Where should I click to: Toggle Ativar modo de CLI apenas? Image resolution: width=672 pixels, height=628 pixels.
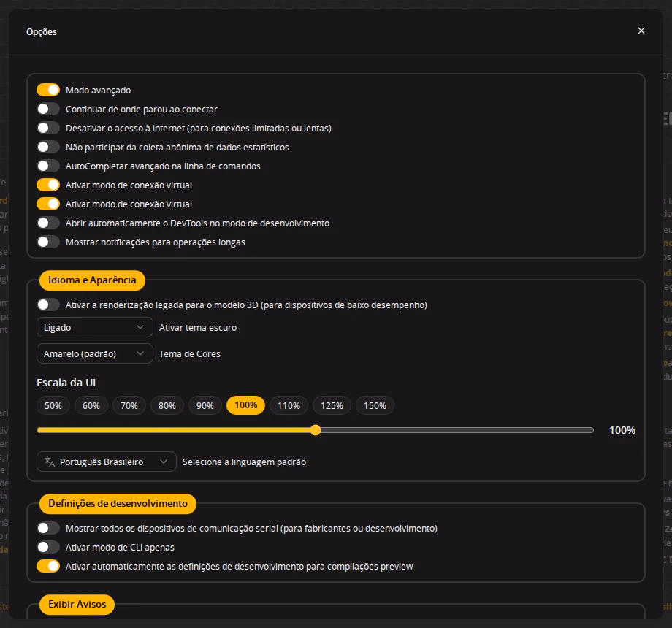[48, 547]
